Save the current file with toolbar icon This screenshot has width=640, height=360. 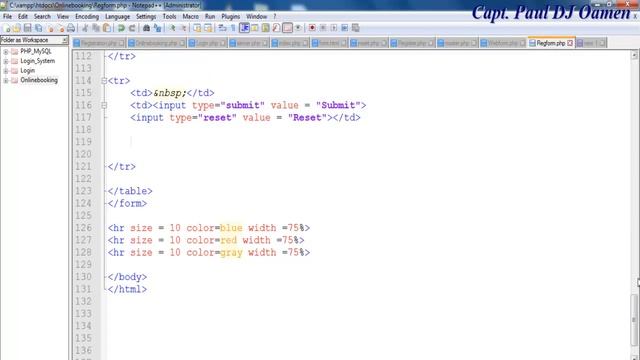tap(27, 28)
